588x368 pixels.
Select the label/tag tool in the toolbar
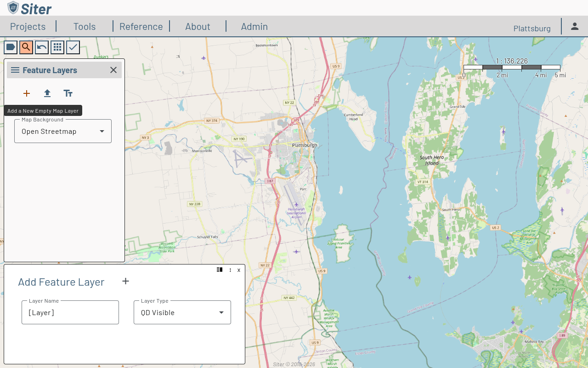[10, 47]
